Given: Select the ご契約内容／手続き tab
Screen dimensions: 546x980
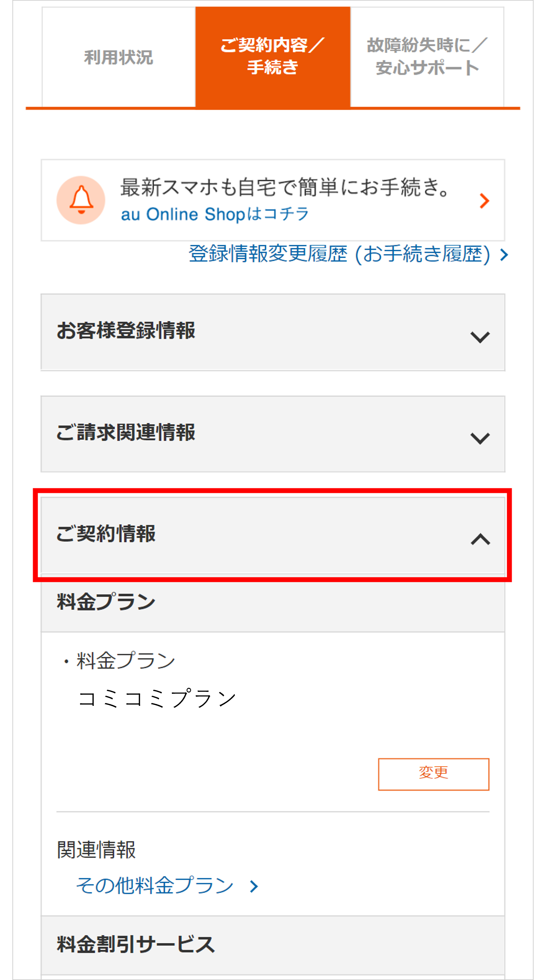Looking at the screenshot, I should tap(272, 57).
